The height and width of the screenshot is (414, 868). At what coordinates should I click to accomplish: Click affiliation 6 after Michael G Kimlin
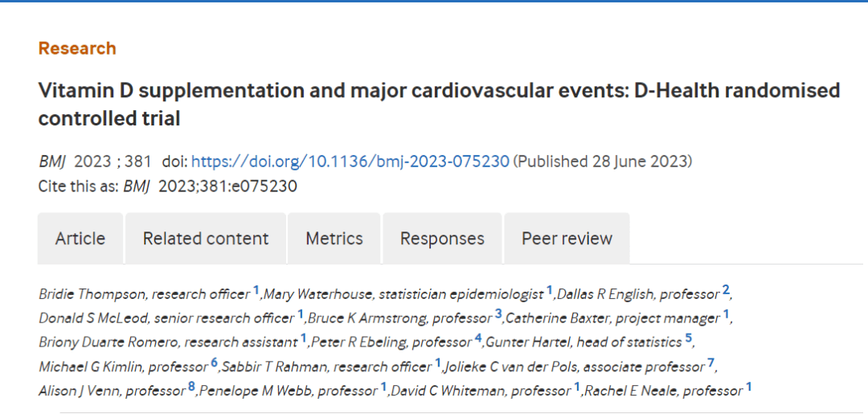[215, 363]
